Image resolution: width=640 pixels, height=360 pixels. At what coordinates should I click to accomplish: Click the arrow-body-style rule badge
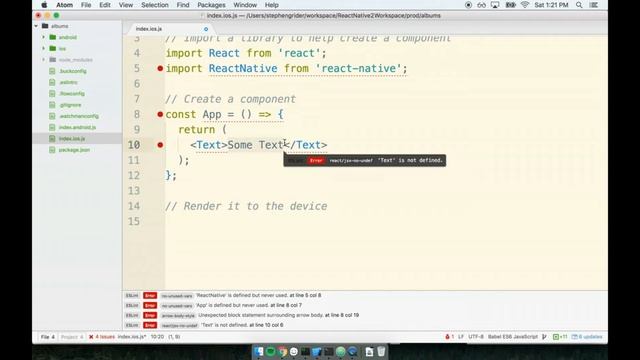pos(178,316)
